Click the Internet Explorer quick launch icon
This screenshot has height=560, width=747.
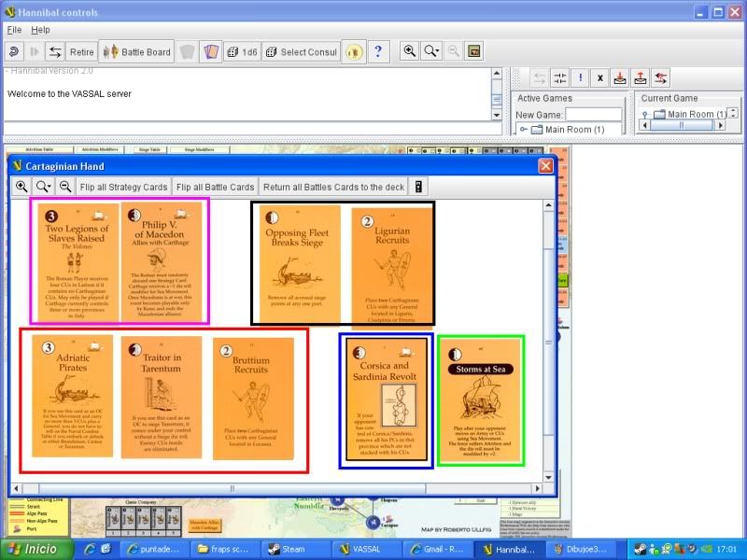click(x=90, y=549)
